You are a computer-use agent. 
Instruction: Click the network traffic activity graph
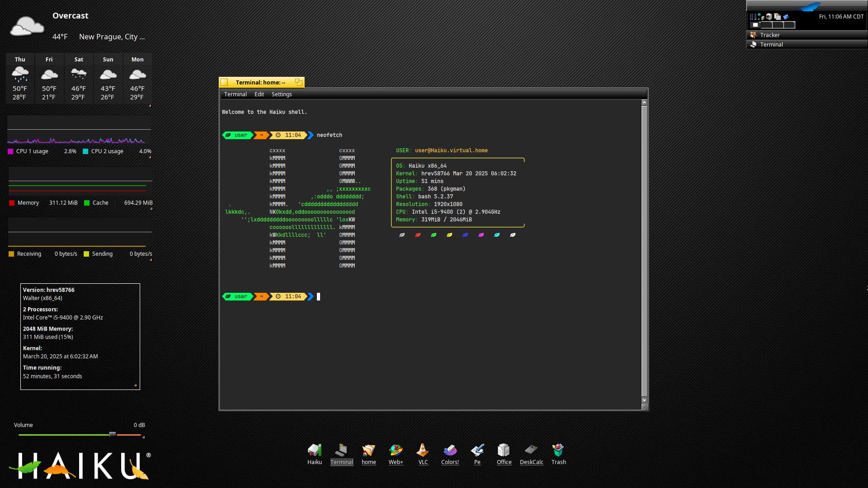80,232
